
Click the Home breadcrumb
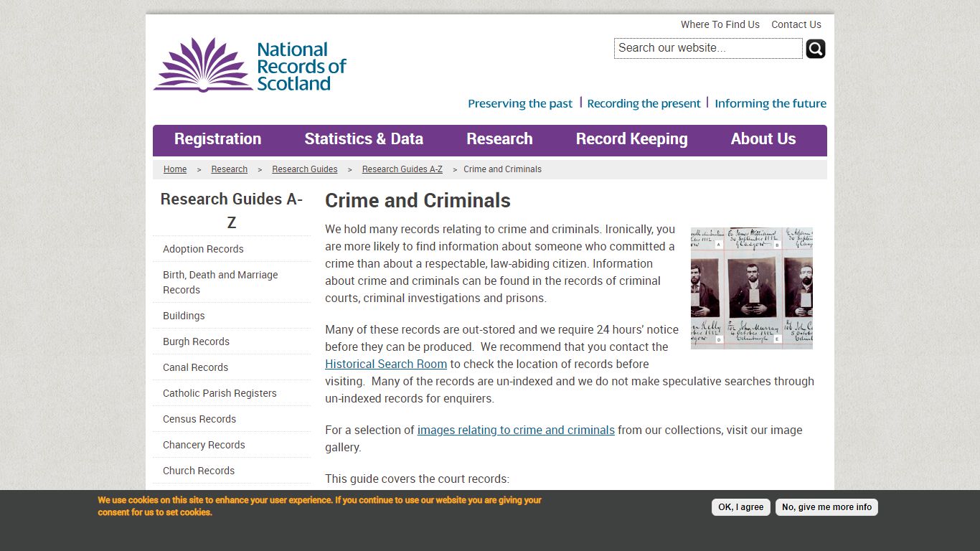point(175,169)
